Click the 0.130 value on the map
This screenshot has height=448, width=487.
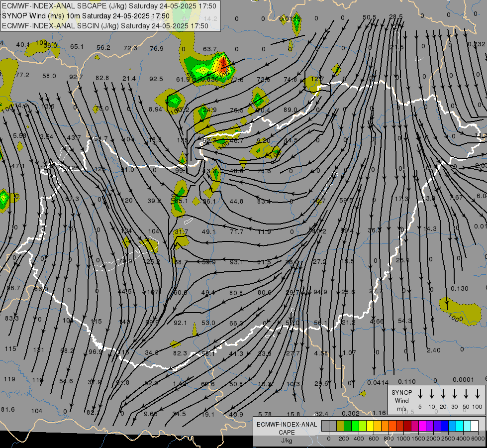pos(459,289)
